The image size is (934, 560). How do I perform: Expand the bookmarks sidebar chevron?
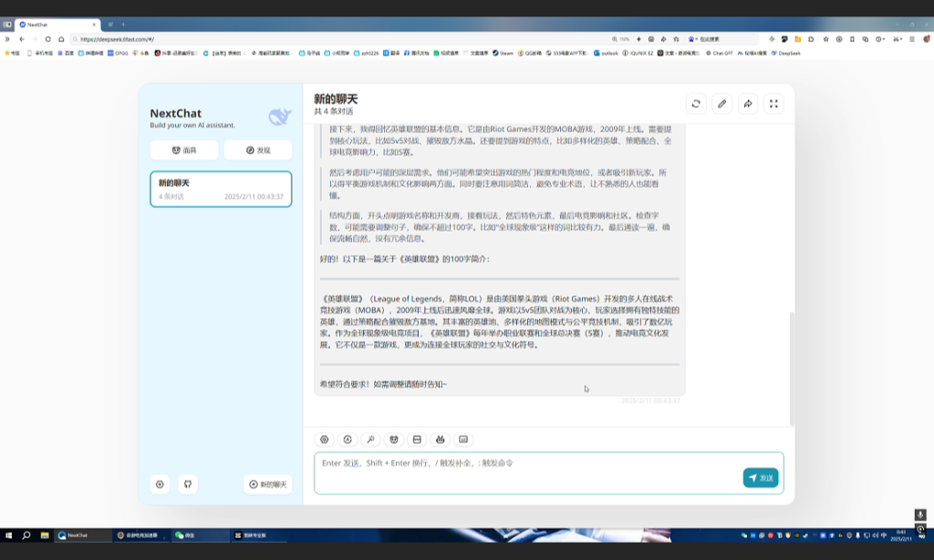point(7,39)
